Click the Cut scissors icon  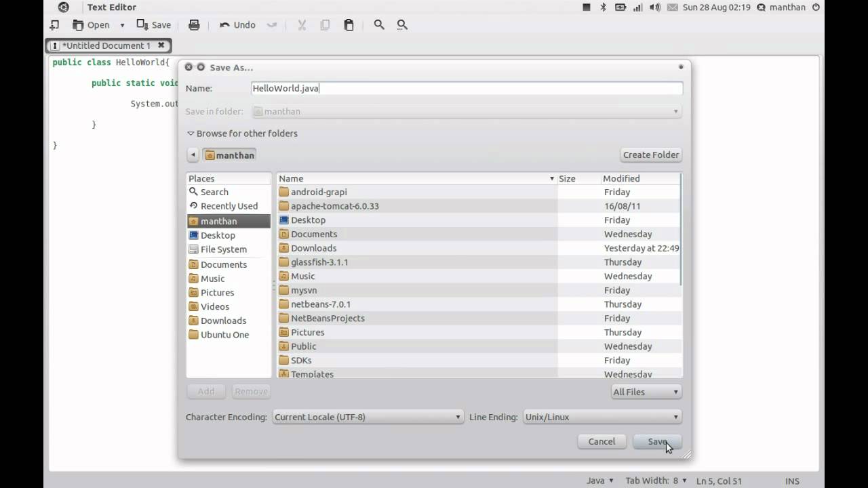tap(302, 25)
